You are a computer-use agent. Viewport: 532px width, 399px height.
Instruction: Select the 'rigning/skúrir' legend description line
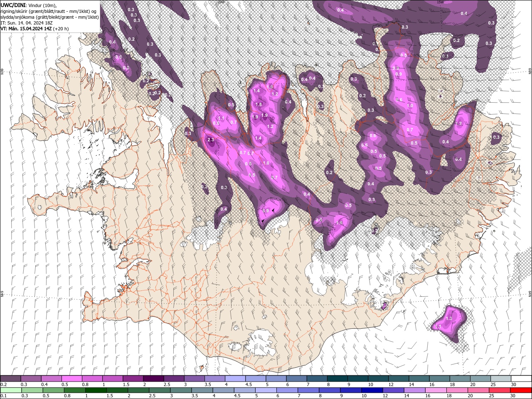coord(49,11)
